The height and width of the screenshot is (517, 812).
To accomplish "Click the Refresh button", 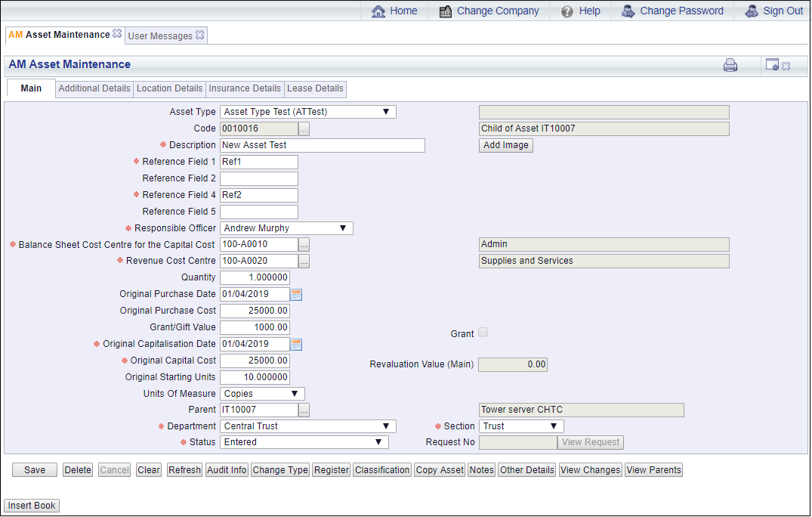I will pyautogui.click(x=184, y=470).
